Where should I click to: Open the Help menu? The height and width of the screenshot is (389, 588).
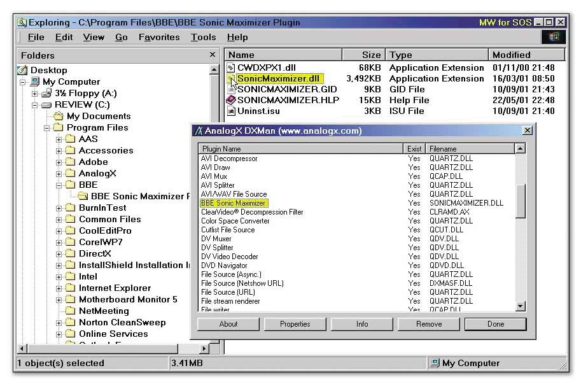pos(237,37)
